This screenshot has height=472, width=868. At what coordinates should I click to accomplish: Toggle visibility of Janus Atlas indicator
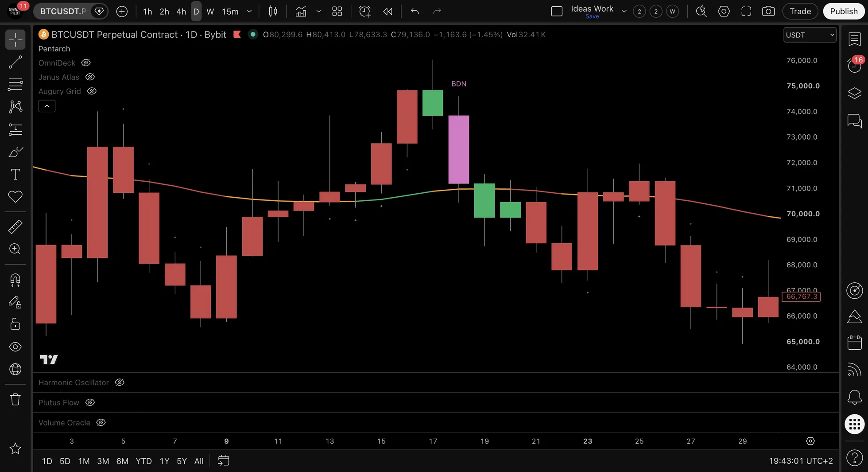90,77
